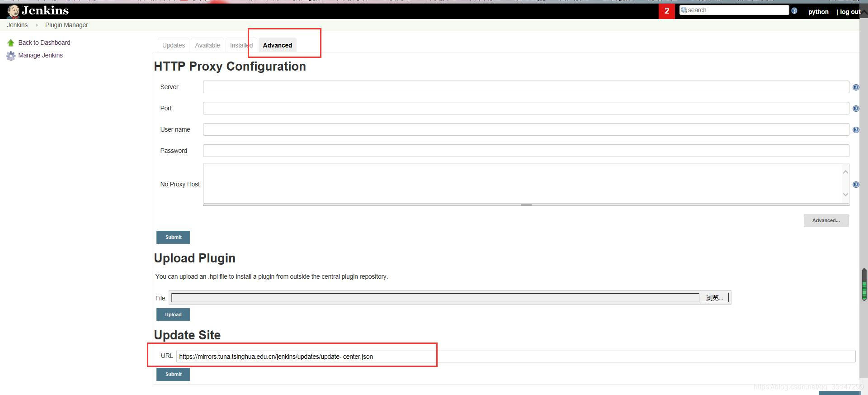Open the notification badge showing 2
Image resolution: width=868 pixels, height=395 pixels.
666,11
